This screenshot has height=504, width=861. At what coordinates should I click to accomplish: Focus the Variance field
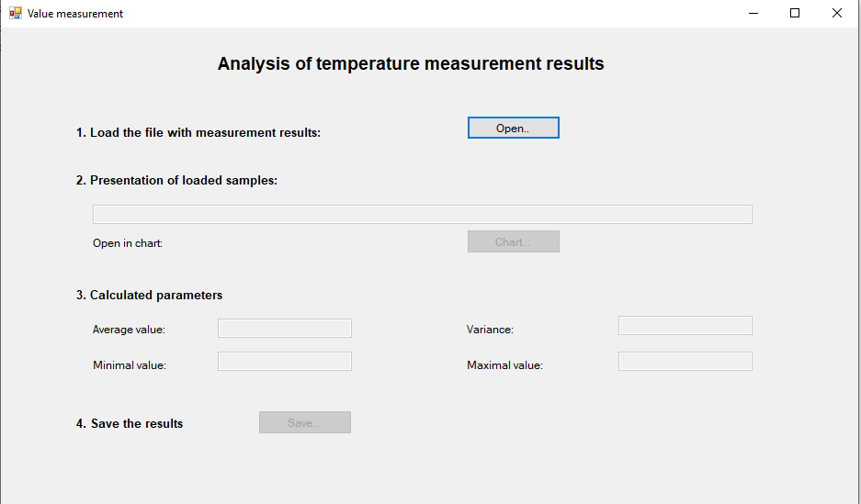[x=685, y=326]
